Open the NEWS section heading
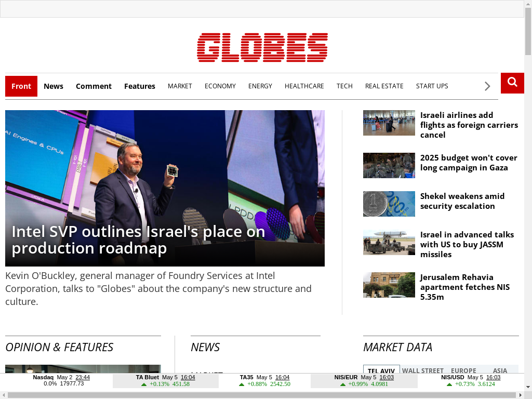This screenshot has height=399, width=532. point(205,347)
